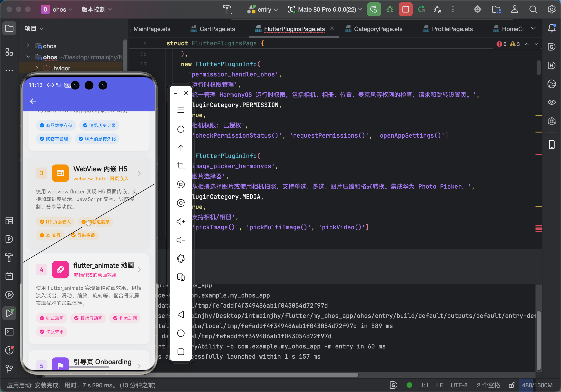561x392 pixels.
Task: Open the Terminal tool window
Action: tap(9, 332)
